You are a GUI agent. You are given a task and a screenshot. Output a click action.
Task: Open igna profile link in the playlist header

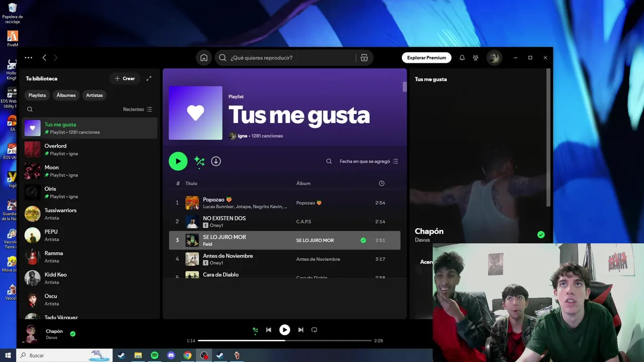243,136
